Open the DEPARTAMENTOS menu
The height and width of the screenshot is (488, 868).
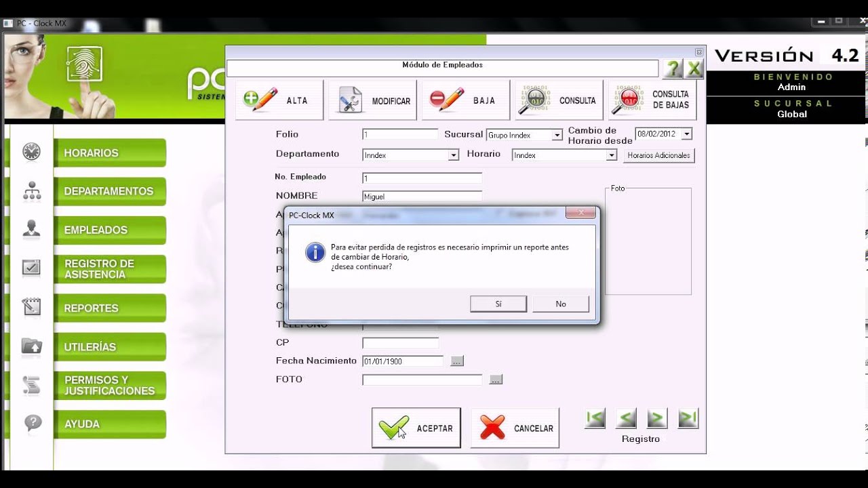[x=110, y=192]
